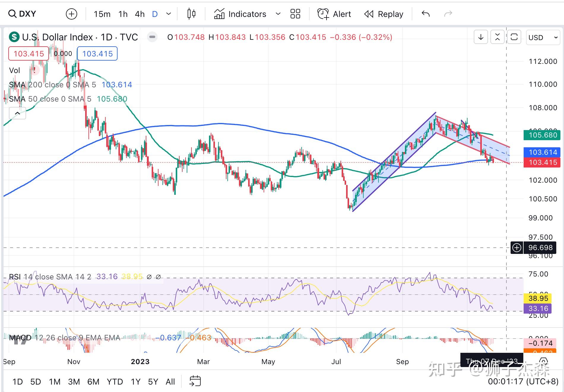The width and height of the screenshot is (564, 392).
Task: Set the range to 1Y
Action: tap(136, 382)
